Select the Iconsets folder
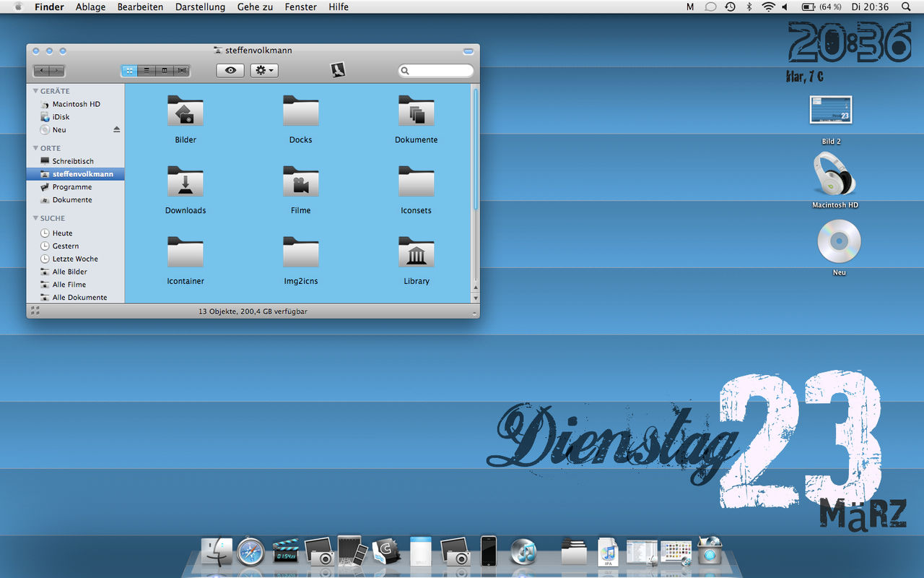The image size is (924, 578). [x=417, y=182]
